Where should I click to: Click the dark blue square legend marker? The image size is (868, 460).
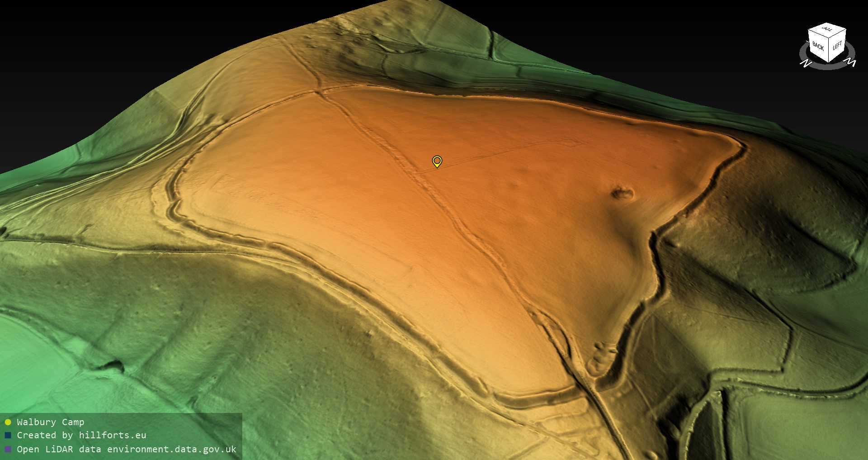pos(8,436)
